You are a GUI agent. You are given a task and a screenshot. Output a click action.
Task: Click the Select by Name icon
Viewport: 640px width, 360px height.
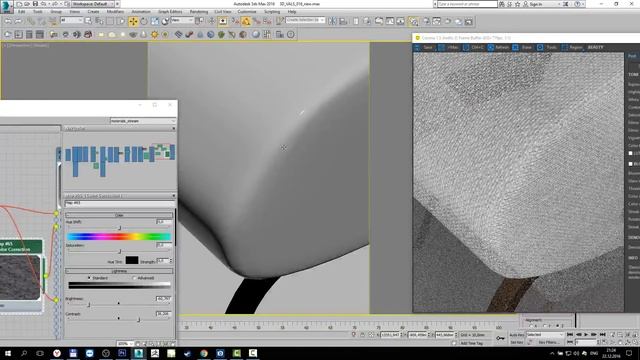click(99, 21)
